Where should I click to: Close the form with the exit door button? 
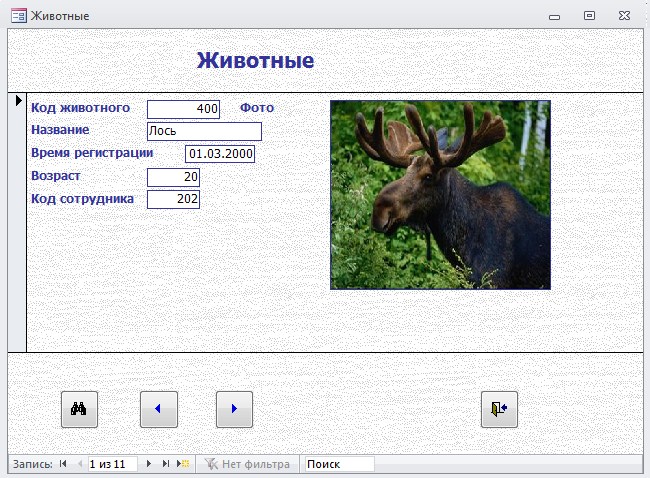[499, 409]
